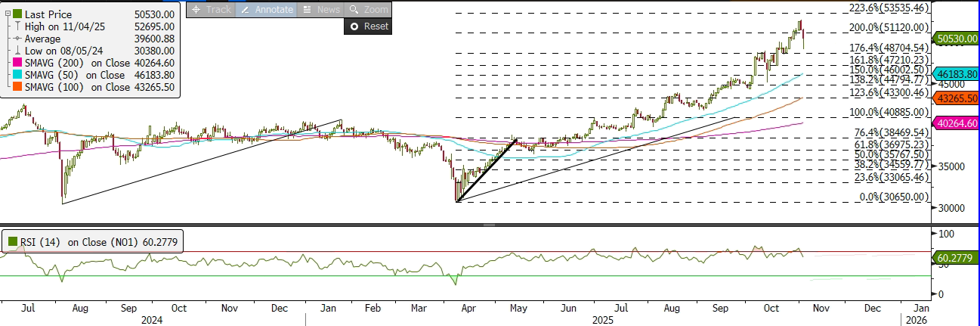Collapse the Last Price legend tree

click(x=8, y=14)
